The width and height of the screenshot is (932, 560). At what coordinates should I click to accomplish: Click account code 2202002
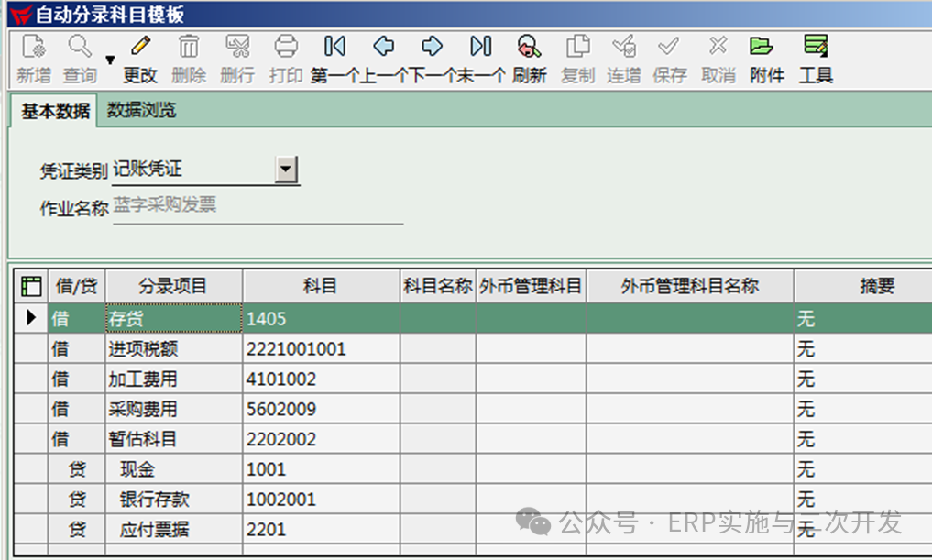coord(281,439)
